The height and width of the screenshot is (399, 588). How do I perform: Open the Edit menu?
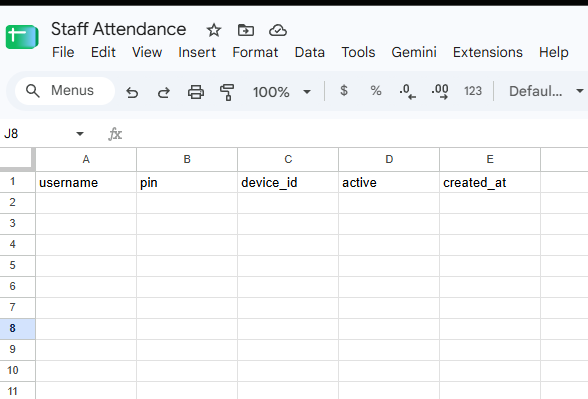click(x=103, y=52)
